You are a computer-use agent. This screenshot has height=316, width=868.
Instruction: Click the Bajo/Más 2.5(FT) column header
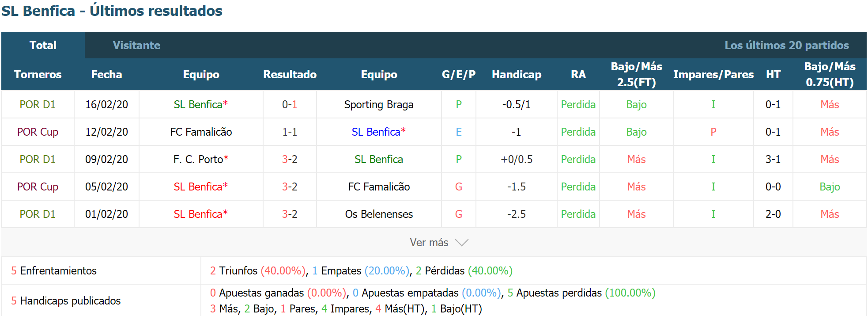click(636, 74)
